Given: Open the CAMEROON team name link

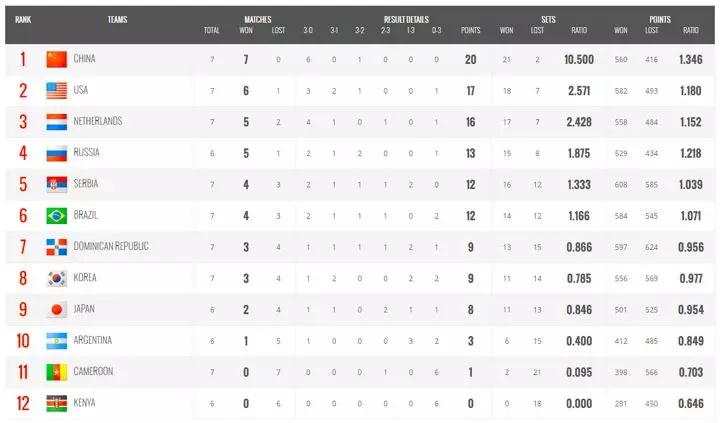Looking at the screenshot, I should (94, 371).
